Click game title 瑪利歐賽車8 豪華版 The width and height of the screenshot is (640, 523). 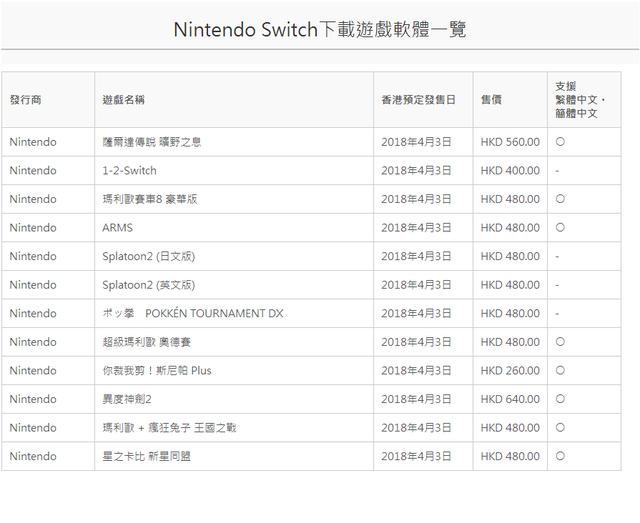[x=149, y=199]
